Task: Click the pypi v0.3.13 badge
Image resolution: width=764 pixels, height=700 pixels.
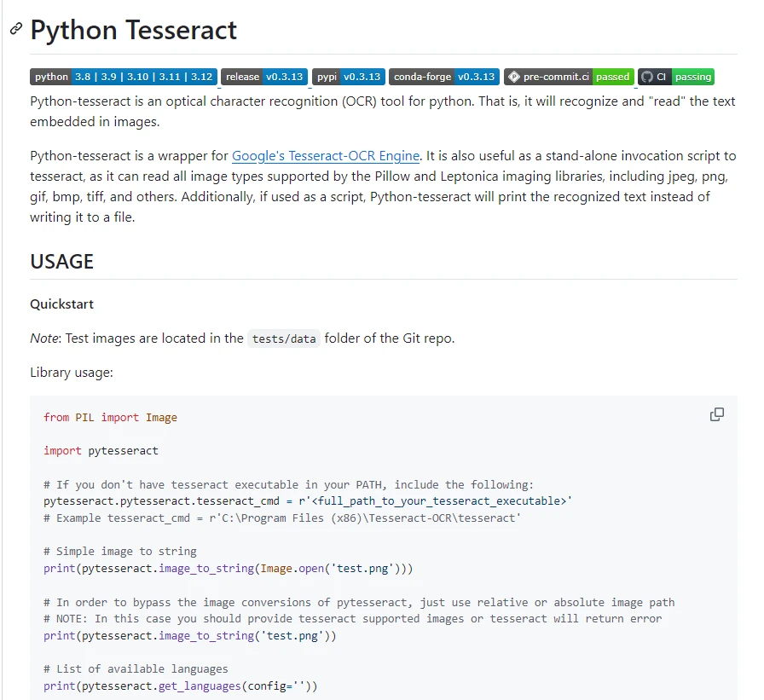Action: pos(349,77)
